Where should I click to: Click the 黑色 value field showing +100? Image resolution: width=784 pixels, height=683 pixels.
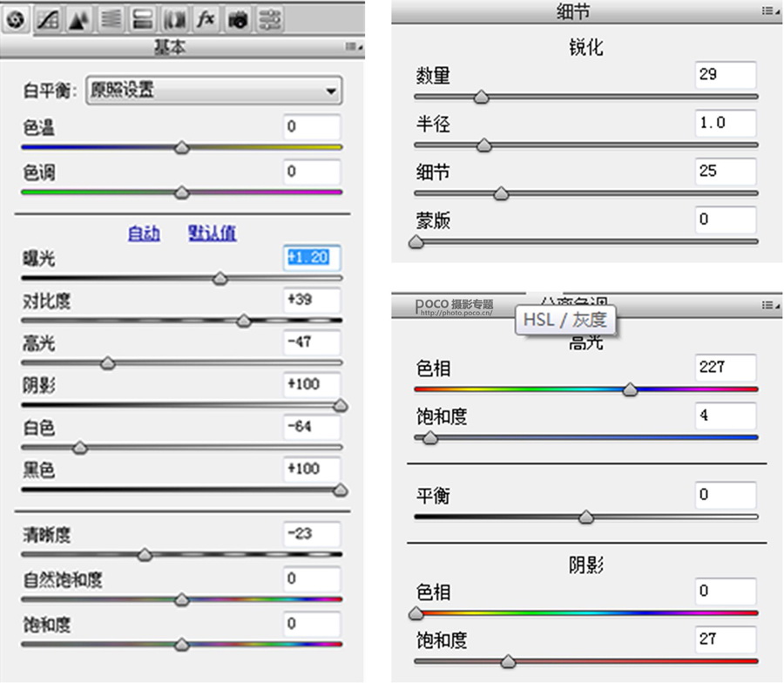312,469
